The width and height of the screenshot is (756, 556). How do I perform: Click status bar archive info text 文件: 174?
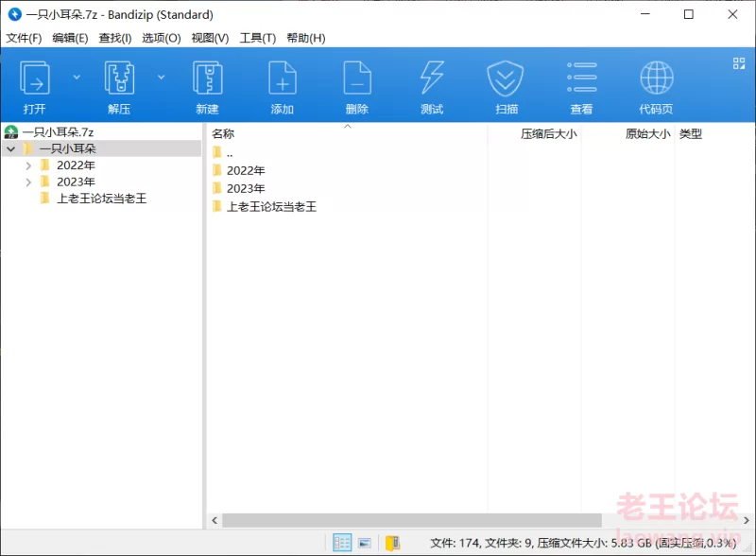pos(455,544)
